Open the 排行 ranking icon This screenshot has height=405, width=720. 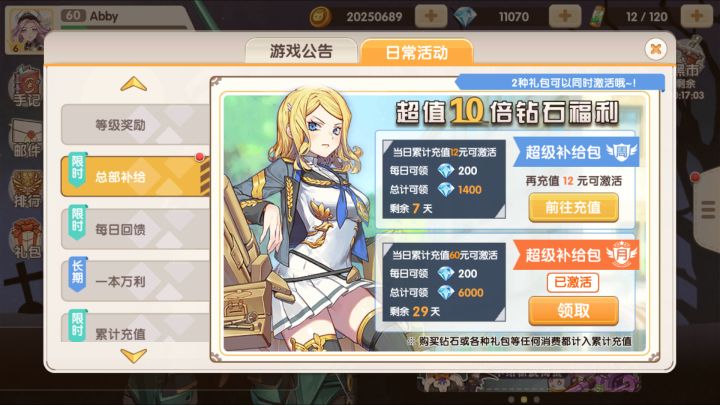pos(26,189)
